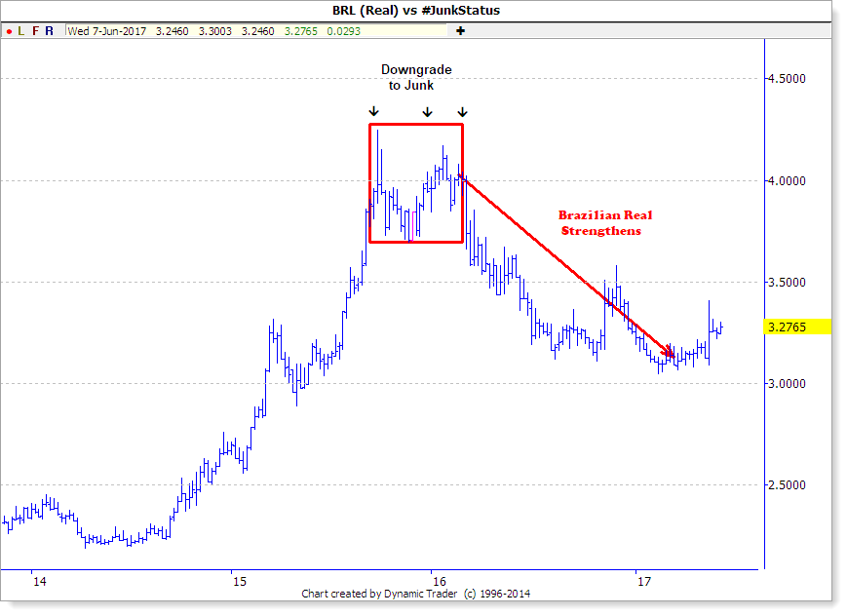
Task: Click the 3.0000 price axis label
Action: pos(787,384)
